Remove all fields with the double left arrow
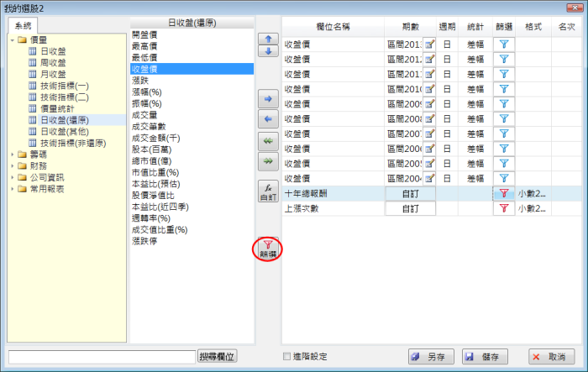 (268, 141)
